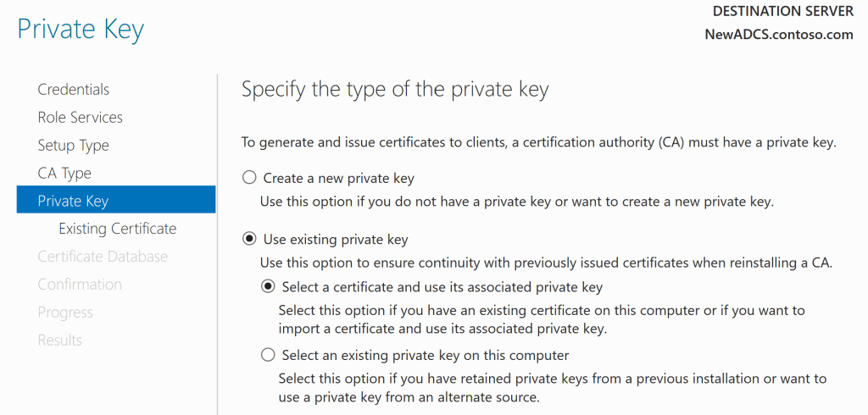Click the large "Private Key" page title
This screenshot has height=415, width=868.
(81, 30)
